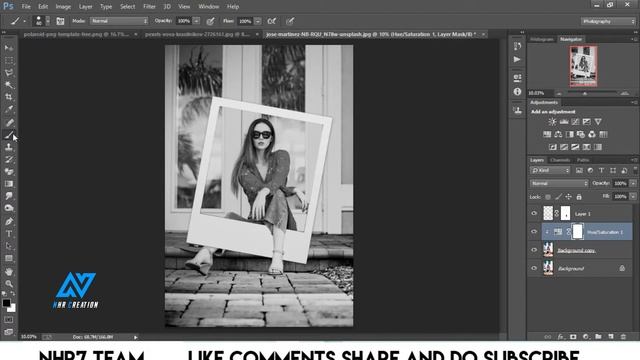Viewport: 640px width, 360px height.
Task: Select the Zoom tool
Action: pyautogui.click(x=9, y=284)
